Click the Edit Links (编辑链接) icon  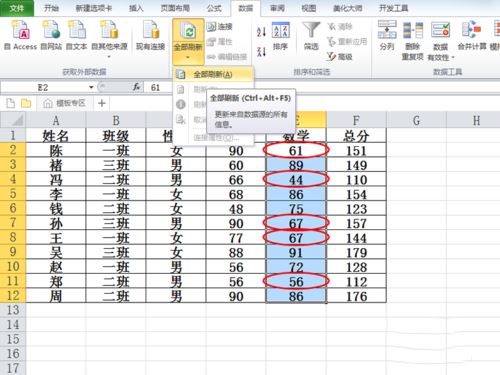point(227,57)
